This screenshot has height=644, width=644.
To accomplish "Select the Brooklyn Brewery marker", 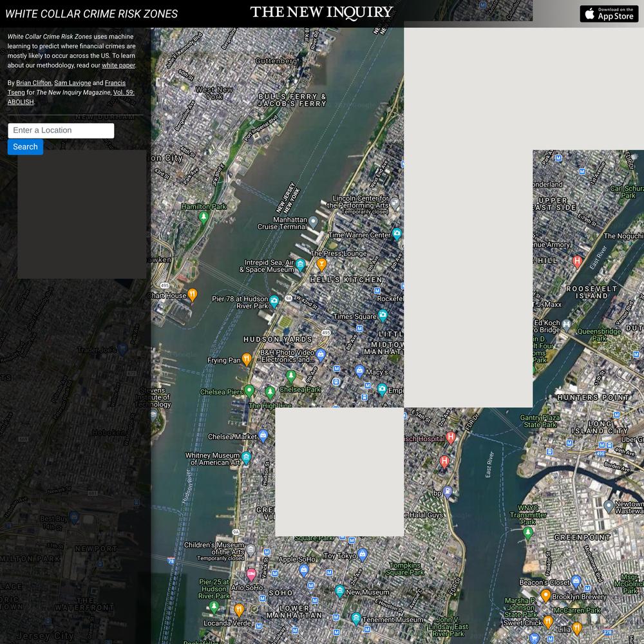I will pyautogui.click(x=546, y=596).
